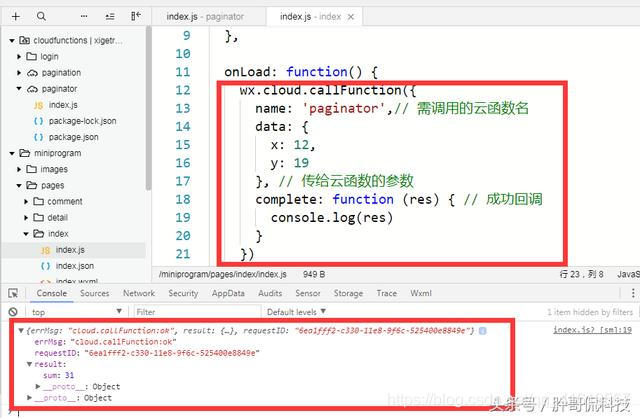
Task: Collapse the cloudfunctions root folder
Action: [12, 40]
